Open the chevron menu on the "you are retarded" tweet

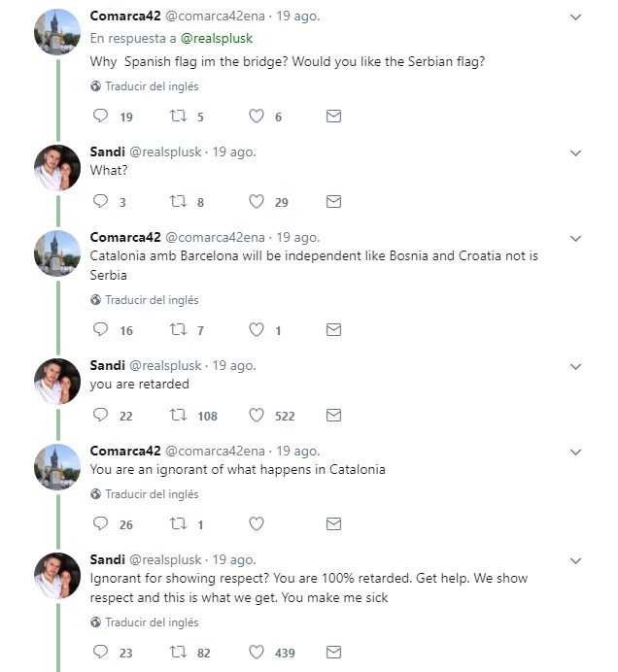pyautogui.click(x=575, y=366)
